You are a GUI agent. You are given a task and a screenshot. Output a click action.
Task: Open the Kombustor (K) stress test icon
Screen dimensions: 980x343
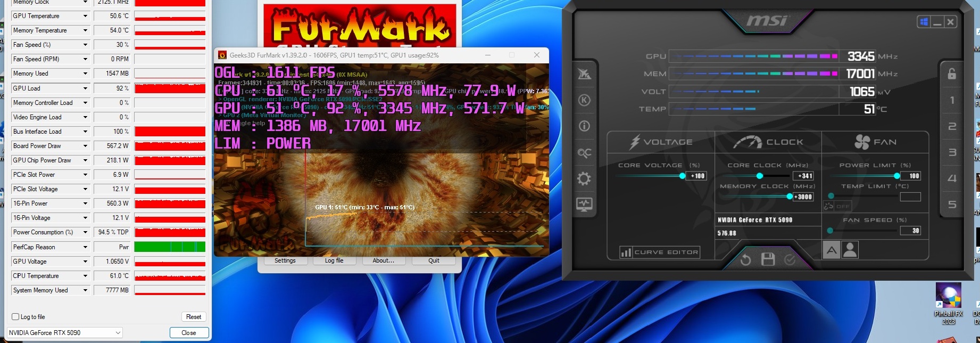584,100
